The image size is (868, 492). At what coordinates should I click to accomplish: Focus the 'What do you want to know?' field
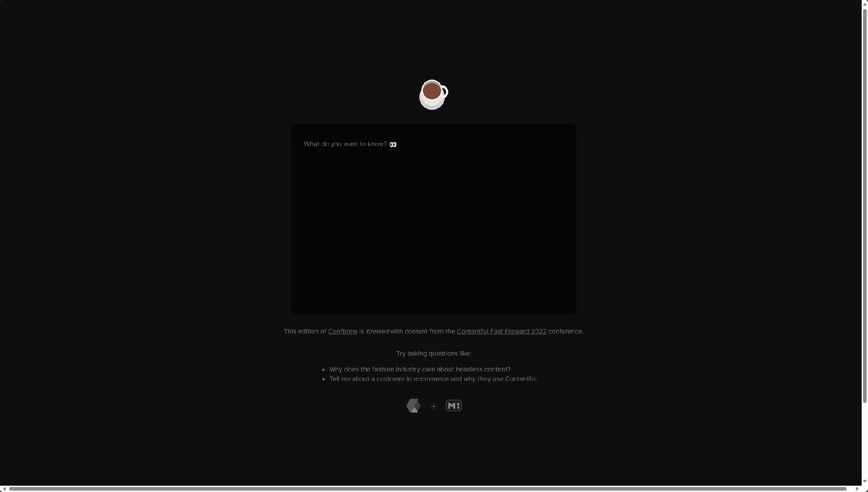(345, 144)
